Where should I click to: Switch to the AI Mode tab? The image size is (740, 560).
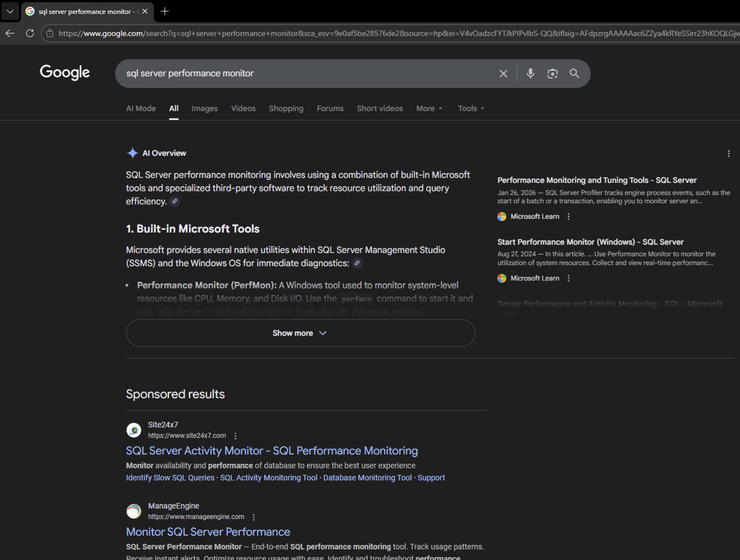click(x=141, y=108)
